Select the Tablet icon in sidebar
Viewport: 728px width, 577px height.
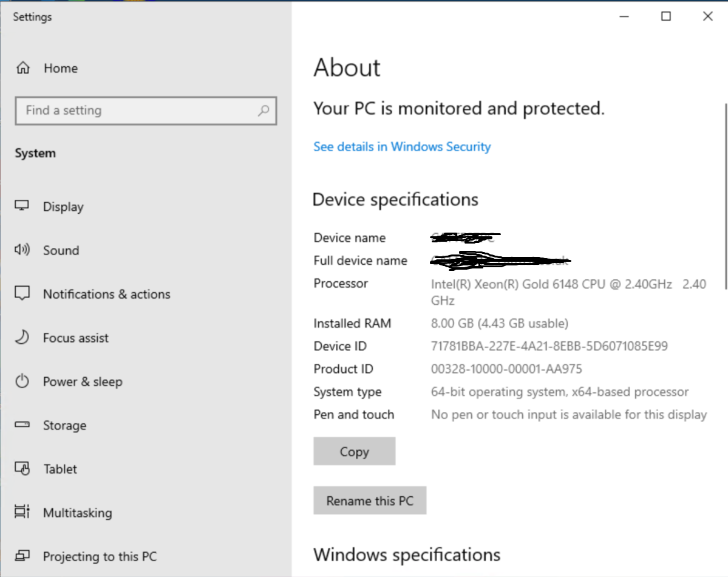[22, 469]
